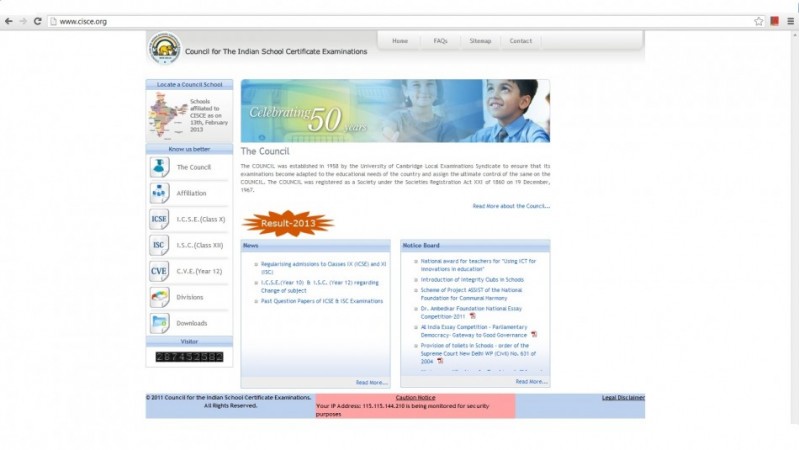
Task: Click Read More in the News panel
Action: pyautogui.click(x=371, y=382)
